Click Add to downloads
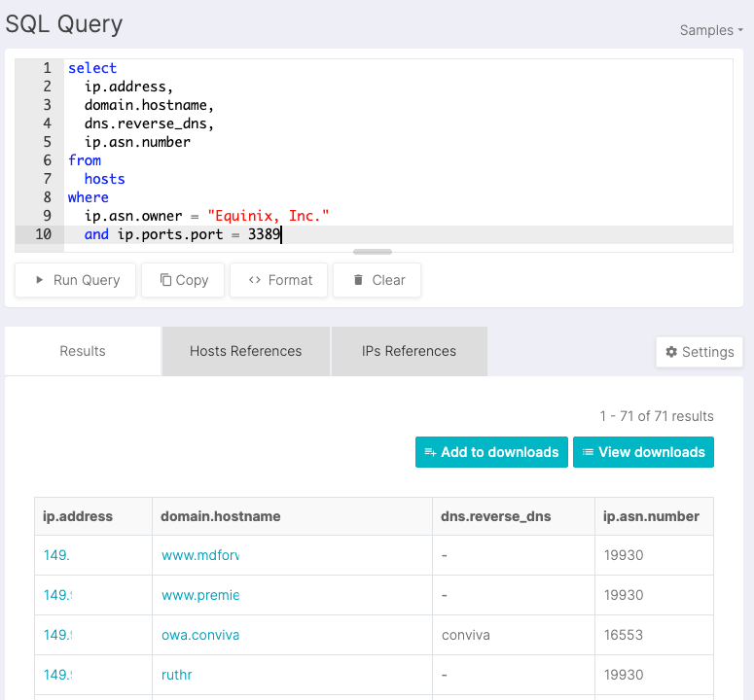Image resolution: width=754 pixels, height=700 pixels. coord(491,452)
